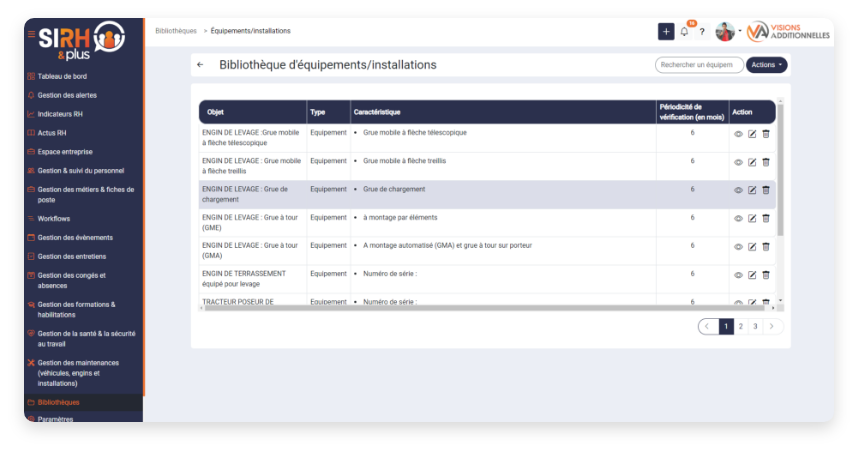Open the notifications bell
Screen dimensions: 858x452
[x=684, y=32]
